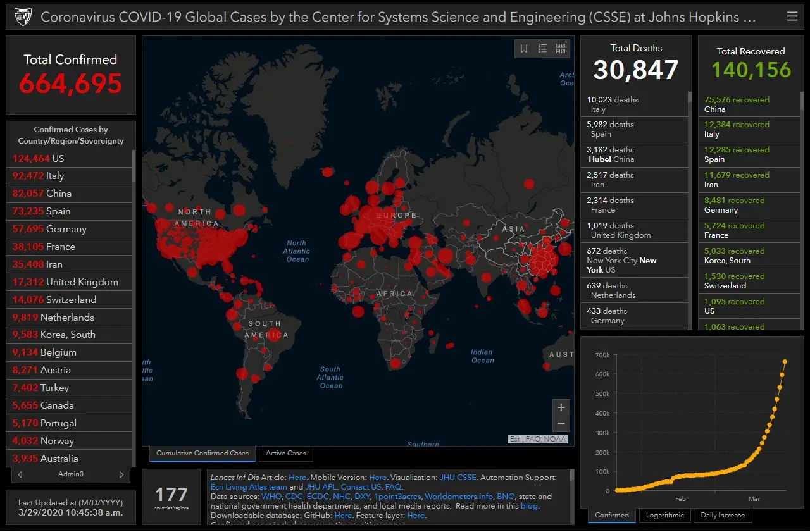
Task: Go to previous Admin list page
Action: 21,474
